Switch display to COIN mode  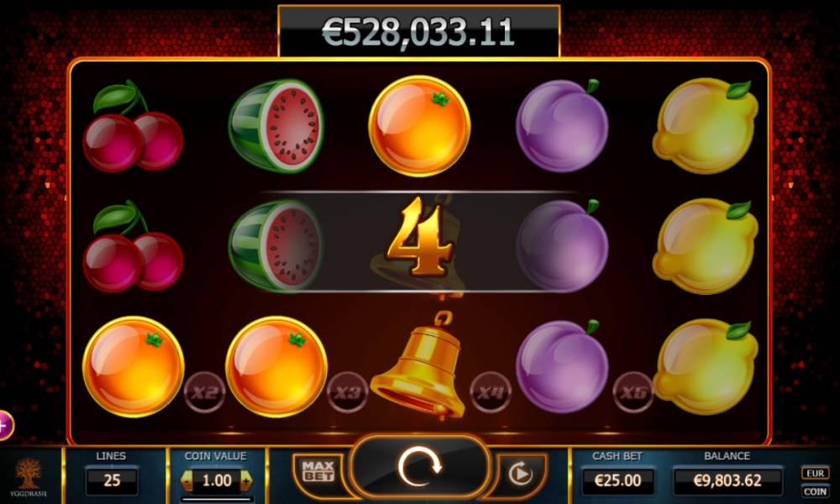pyautogui.click(x=815, y=491)
